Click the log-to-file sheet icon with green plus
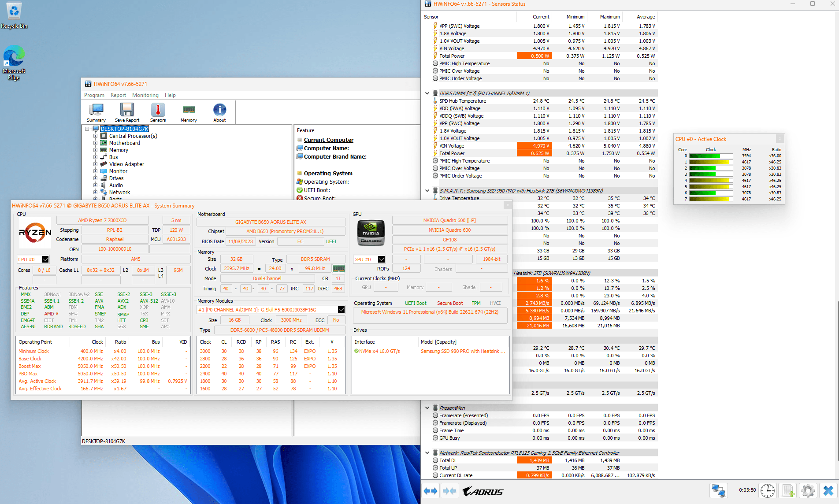This screenshot has width=839, height=504. coord(788,490)
